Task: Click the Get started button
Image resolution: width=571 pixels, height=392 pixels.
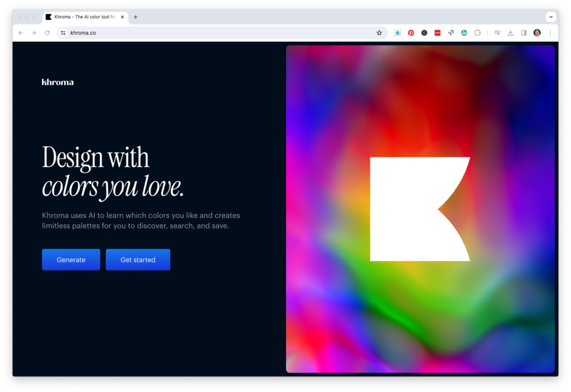Action: click(138, 260)
